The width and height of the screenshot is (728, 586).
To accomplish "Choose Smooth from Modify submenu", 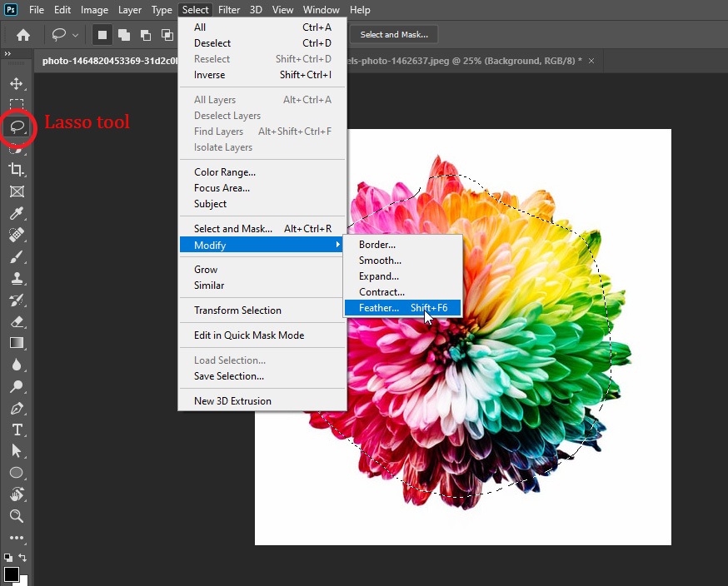I will pos(402,261).
